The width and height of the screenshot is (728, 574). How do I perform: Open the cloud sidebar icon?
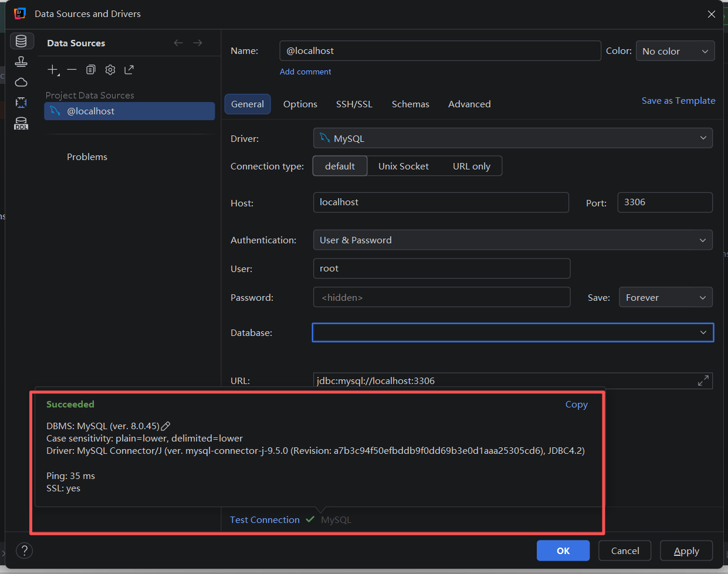click(21, 82)
